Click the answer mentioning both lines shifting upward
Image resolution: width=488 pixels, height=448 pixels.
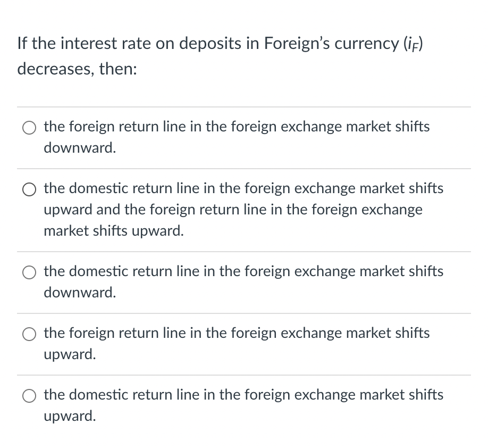click(243, 210)
